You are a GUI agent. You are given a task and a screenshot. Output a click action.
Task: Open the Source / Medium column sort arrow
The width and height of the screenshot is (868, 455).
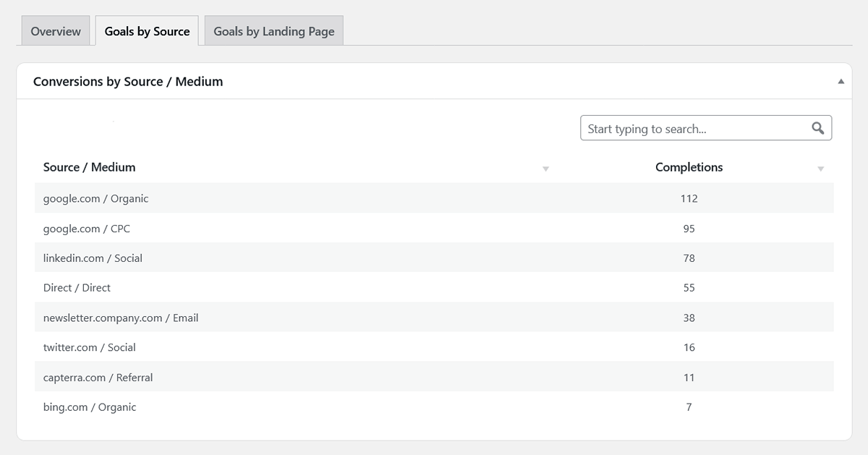point(545,169)
